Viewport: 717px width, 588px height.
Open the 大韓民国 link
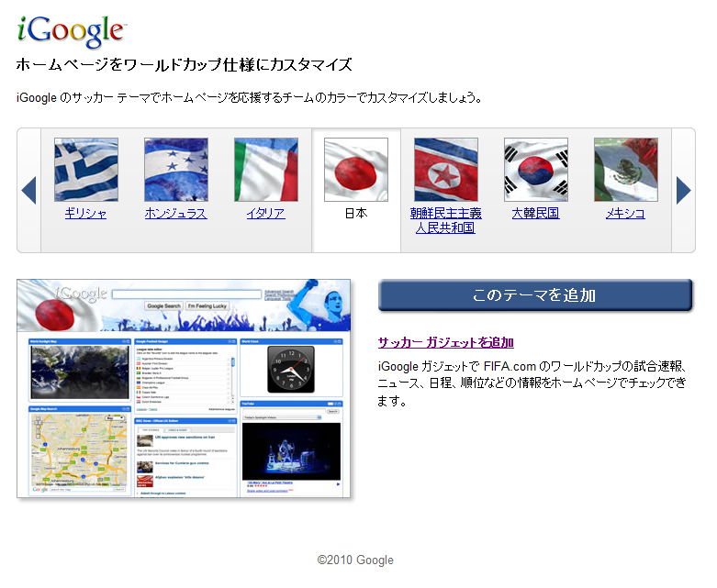(535, 214)
